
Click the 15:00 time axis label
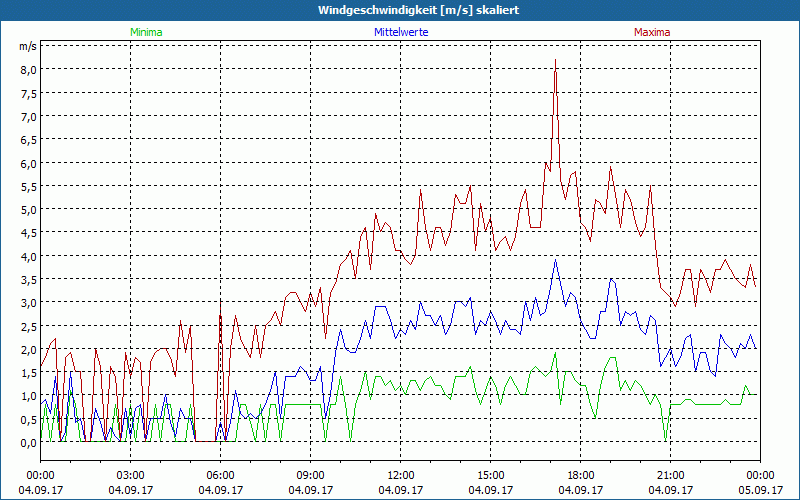point(491,476)
